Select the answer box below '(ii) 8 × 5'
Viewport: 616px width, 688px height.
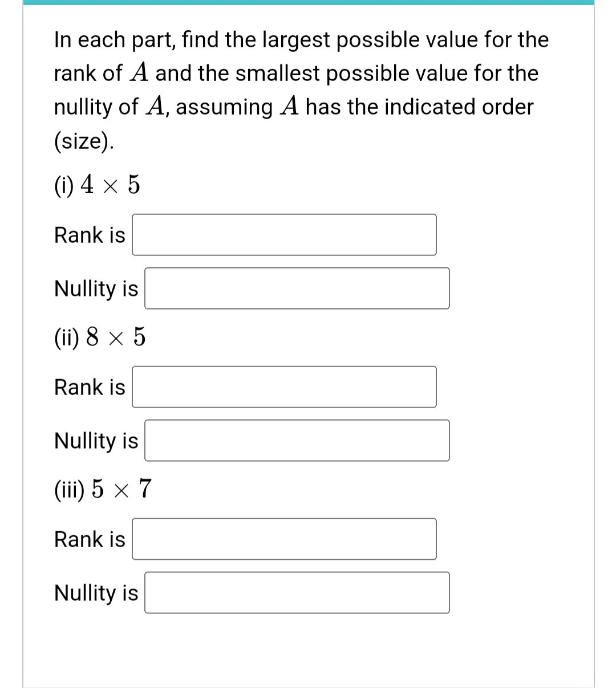283,387
